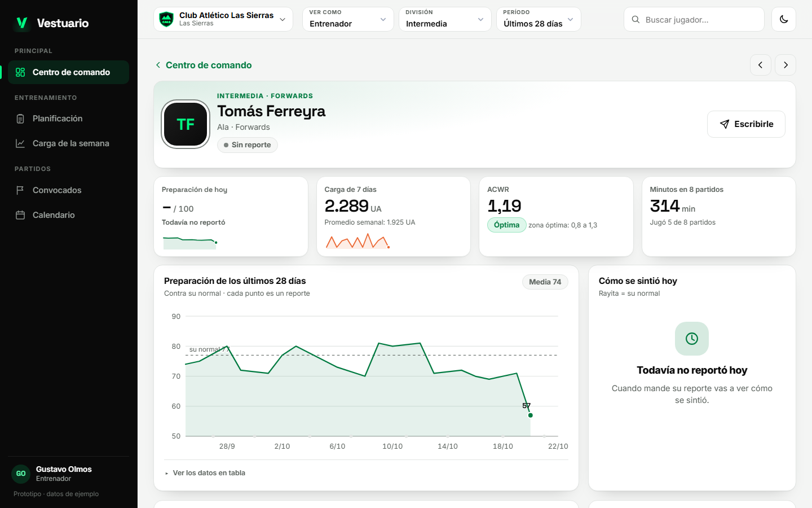Expand Ver los datos en tabla
The width and height of the screenshot is (812, 508).
tap(205, 473)
